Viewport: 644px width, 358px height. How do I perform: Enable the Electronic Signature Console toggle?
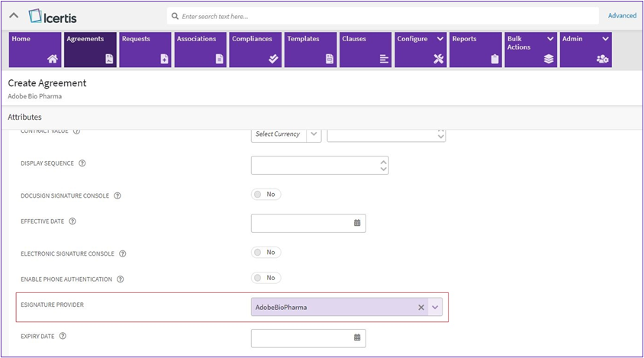[x=266, y=253]
